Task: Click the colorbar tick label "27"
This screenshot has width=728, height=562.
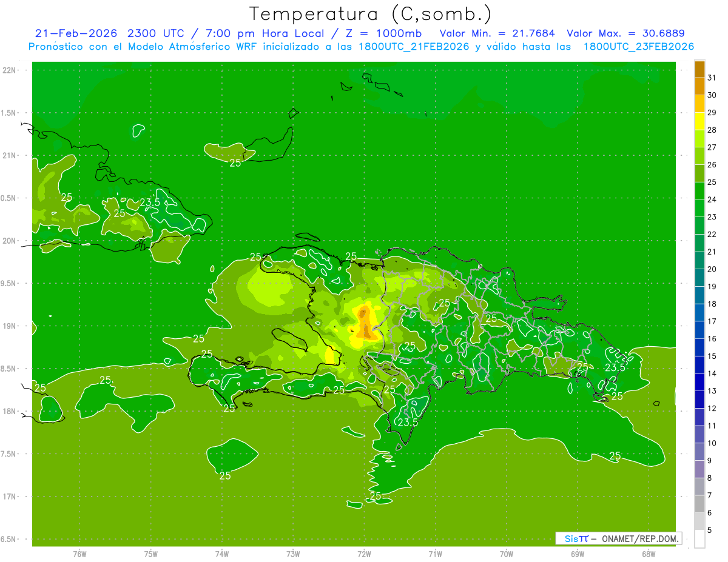Action: tap(712, 147)
